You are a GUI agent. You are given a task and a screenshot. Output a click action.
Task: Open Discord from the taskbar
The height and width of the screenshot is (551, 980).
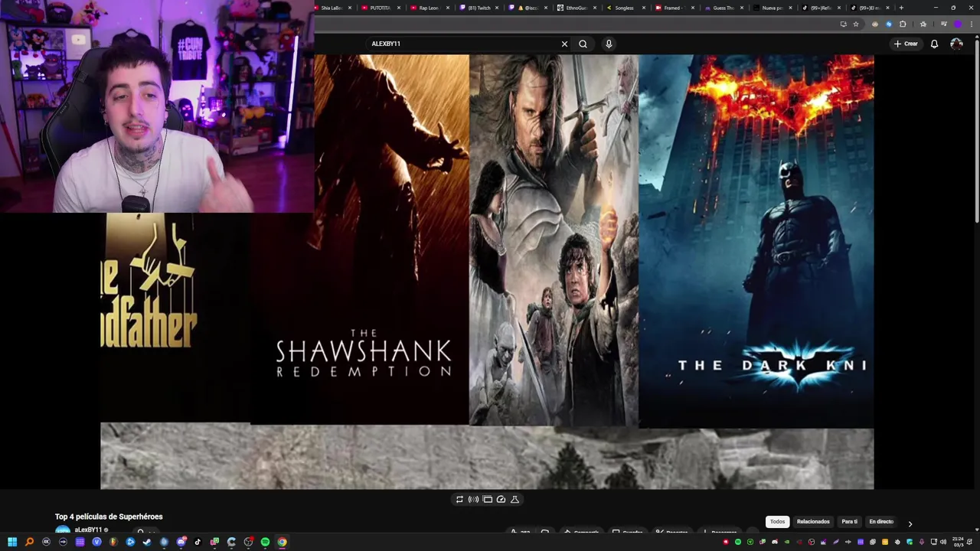click(181, 542)
